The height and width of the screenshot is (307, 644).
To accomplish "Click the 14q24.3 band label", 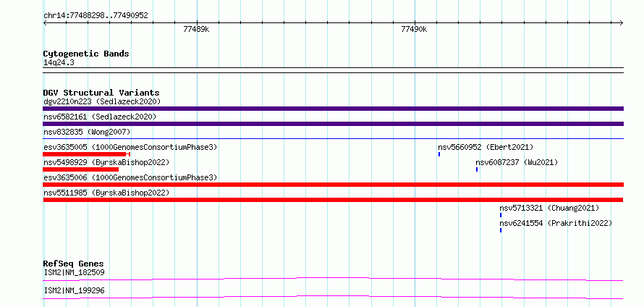I will 59,63.
